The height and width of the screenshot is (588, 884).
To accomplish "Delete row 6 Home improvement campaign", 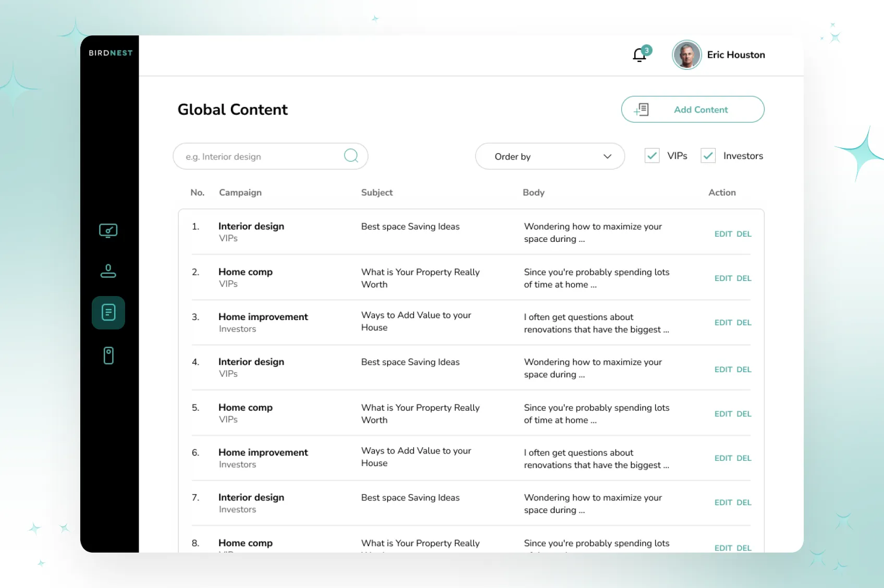I will [x=744, y=458].
